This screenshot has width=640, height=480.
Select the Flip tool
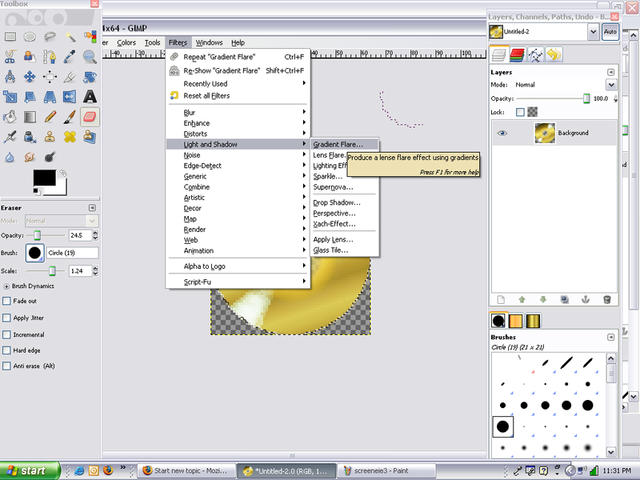coord(70,97)
